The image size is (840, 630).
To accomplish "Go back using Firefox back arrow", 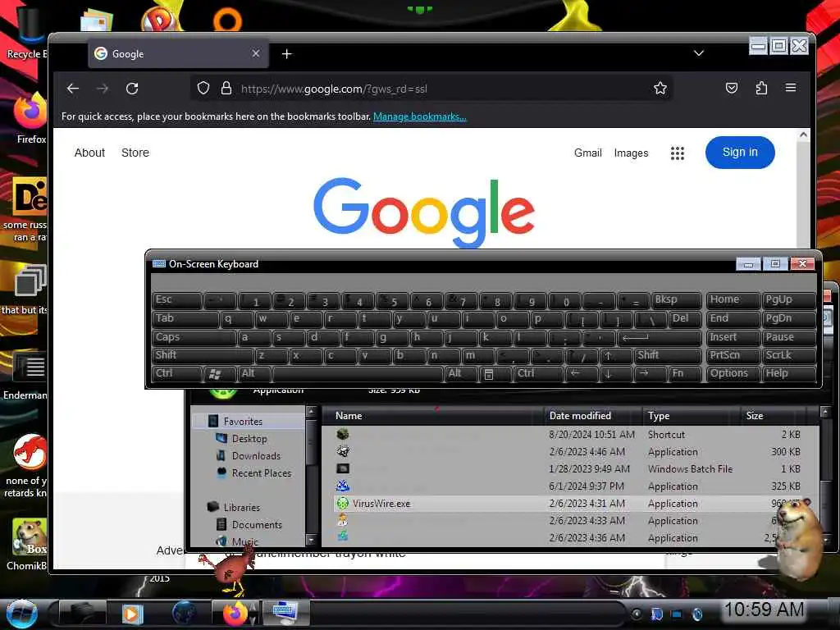I will point(73,89).
